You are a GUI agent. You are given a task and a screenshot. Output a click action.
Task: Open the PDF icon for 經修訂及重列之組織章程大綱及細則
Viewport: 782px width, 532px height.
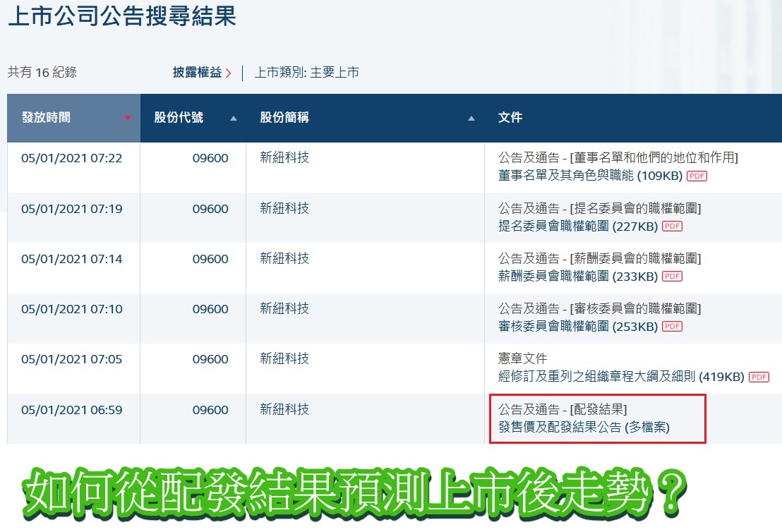click(759, 377)
